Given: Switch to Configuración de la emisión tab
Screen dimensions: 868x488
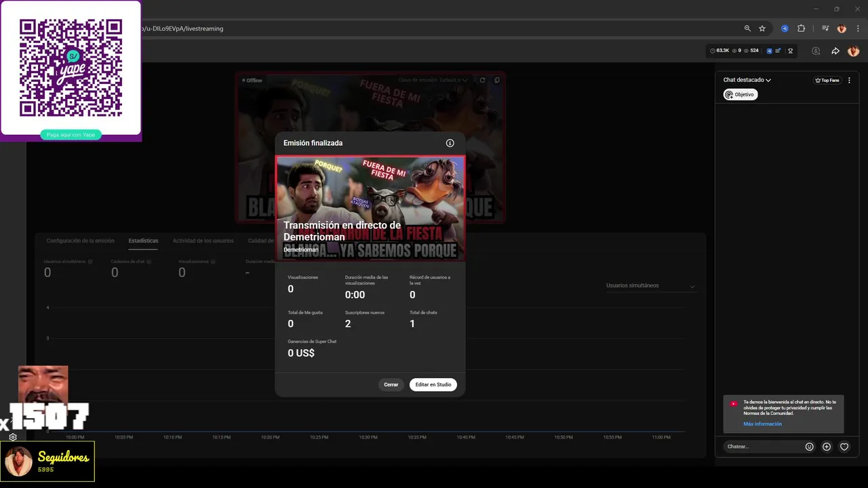Looking at the screenshot, I should click(80, 241).
